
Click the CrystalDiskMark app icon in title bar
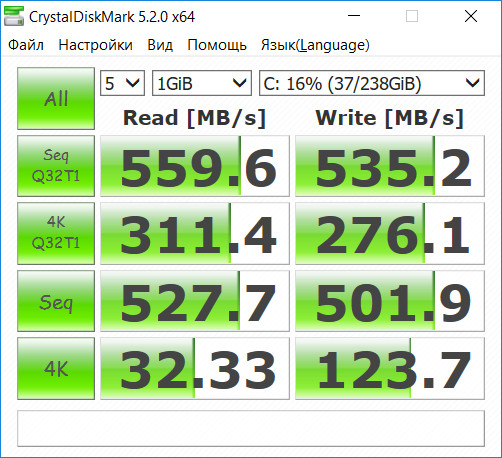pyautogui.click(x=14, y=16)
